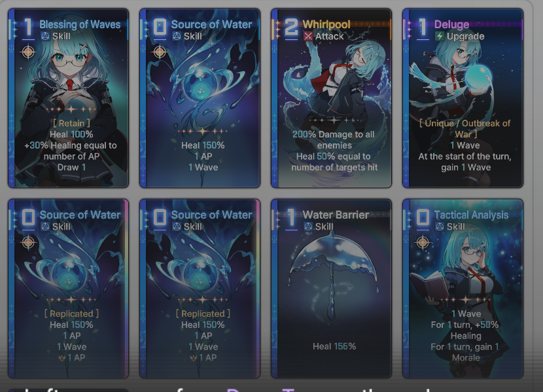Click the Deluge card title

[x=451, y=25]
